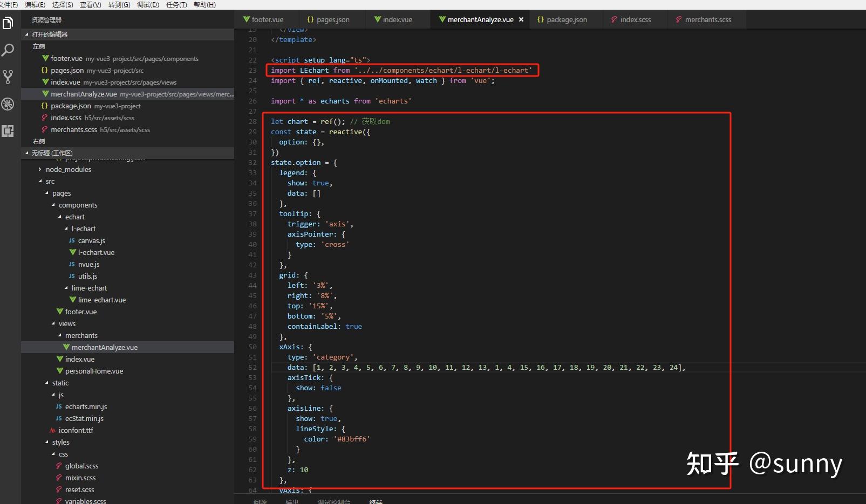Open the 调试(D) menu
This screenshot has width=866, height=504.
[x=148, y=4]
